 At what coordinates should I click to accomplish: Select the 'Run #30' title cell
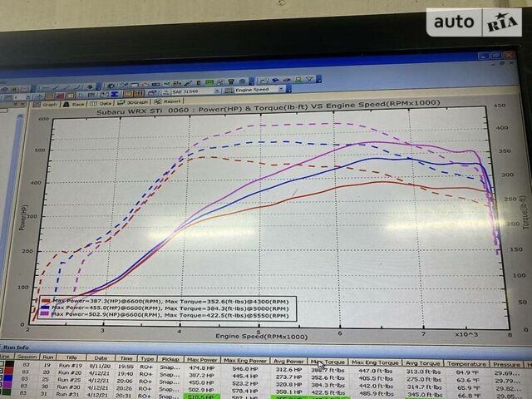click(x=69, y=387)
